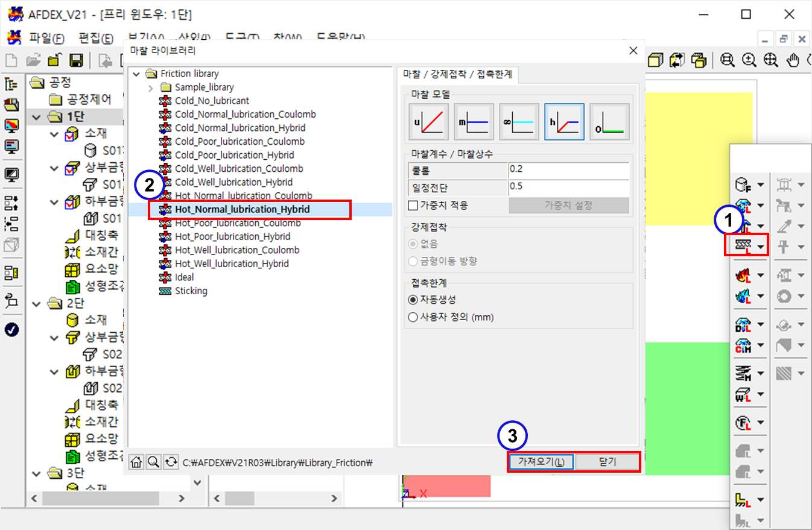Click the magnifier search icon in library dialog
This screenshot has height=530, width=812.
tap(154, 462)
